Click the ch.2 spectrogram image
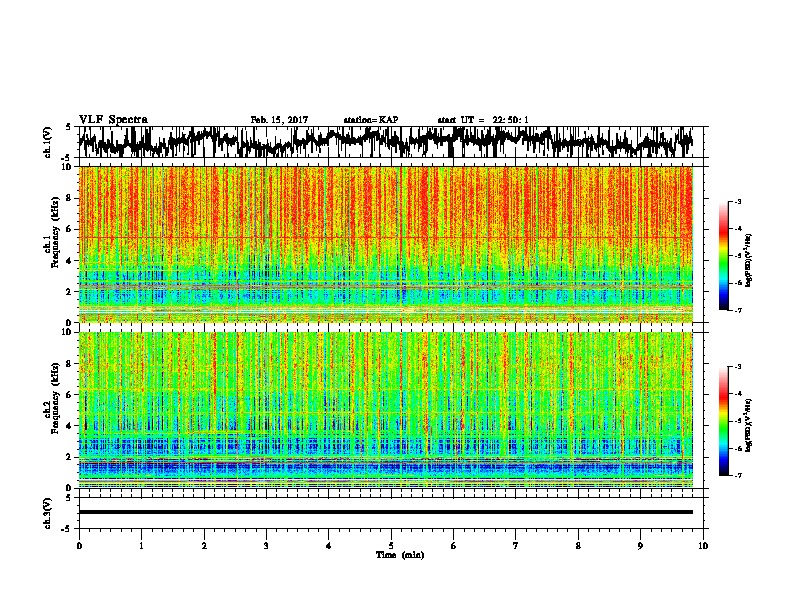792x612 pixels. (x=386, y=410)
